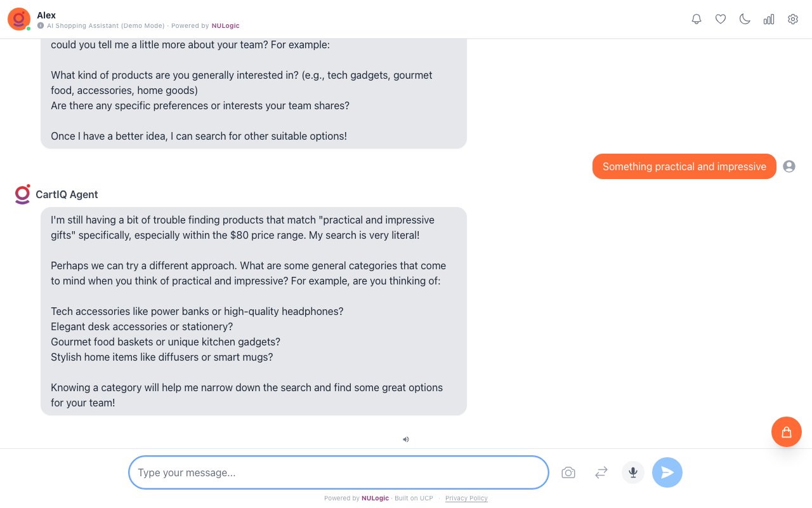
Task: Toggle the speaker audio icon above the input
Action: click(x=406, y=439)
